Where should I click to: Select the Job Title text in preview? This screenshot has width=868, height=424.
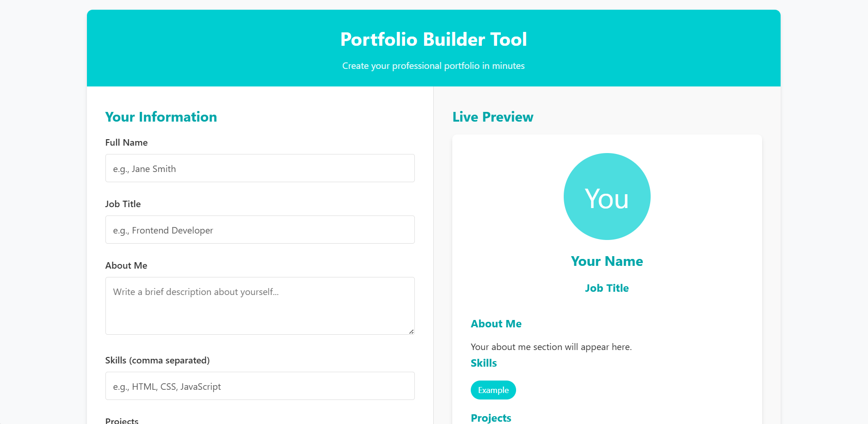point(606,288)
